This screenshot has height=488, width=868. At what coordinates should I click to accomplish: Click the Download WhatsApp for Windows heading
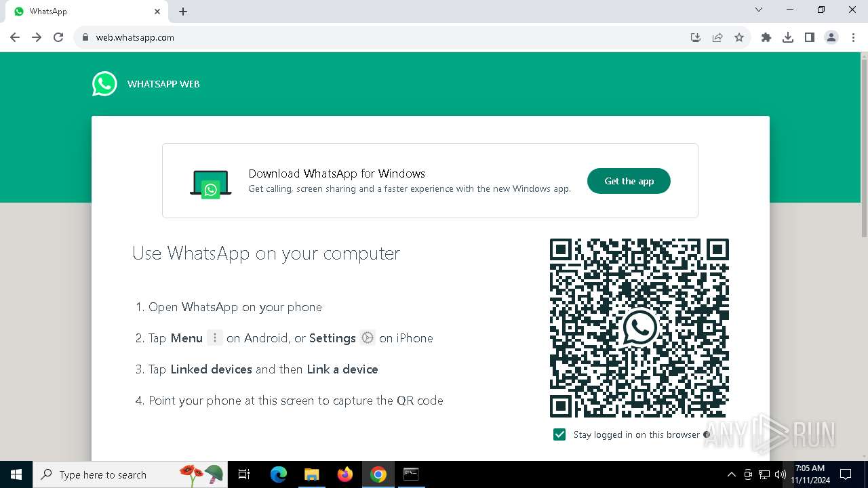[337, 174]
